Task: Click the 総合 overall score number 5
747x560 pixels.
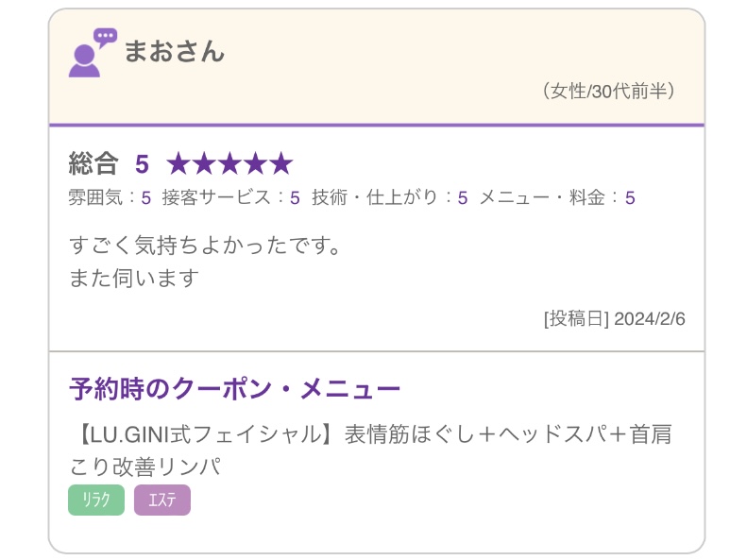Action: pos(142,164)
